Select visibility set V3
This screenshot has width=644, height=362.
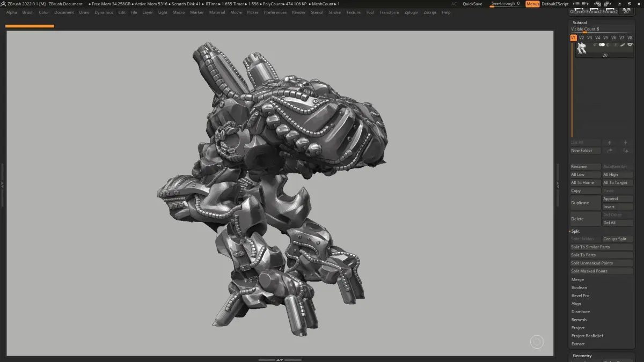(x=589, y=38)
